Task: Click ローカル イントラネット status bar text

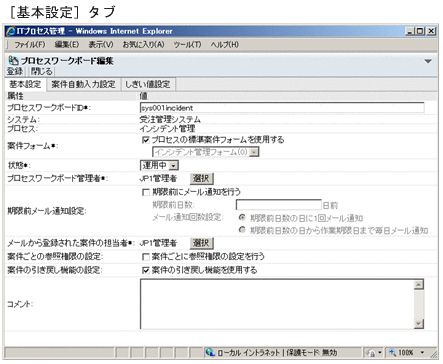Action: click(249, 352)
